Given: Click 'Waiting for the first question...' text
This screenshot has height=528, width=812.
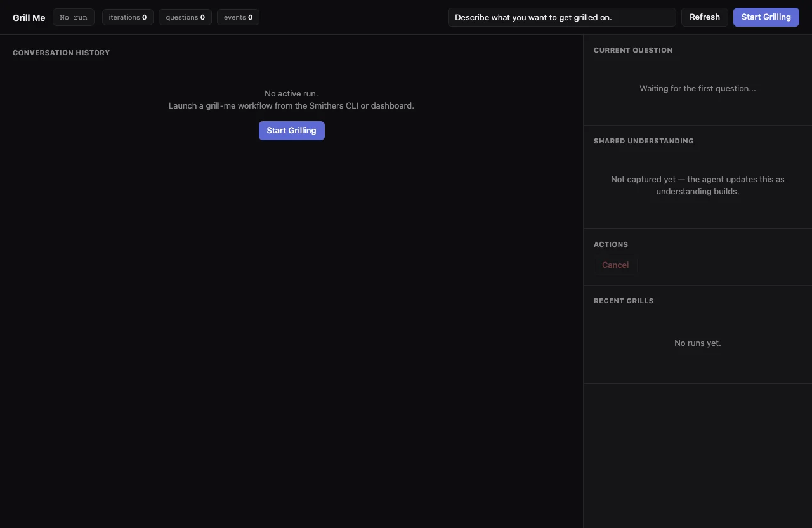Looking at the screenshot, I should click(x=698, y=89).
